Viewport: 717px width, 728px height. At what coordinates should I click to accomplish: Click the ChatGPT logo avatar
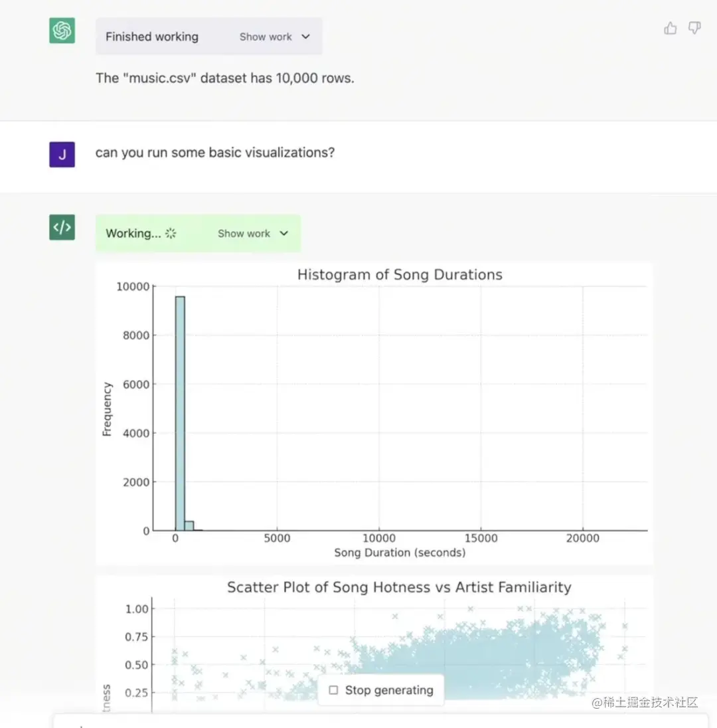(62, 31)
